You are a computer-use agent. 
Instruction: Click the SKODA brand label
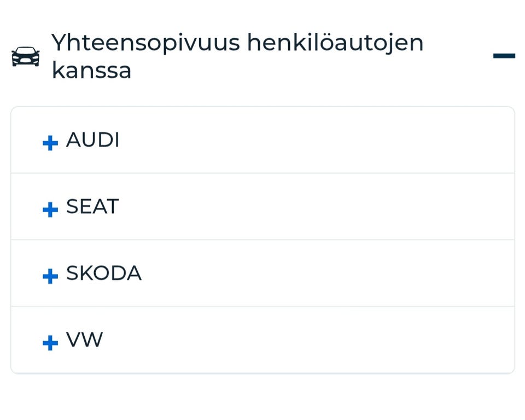(x=103, y=273)
